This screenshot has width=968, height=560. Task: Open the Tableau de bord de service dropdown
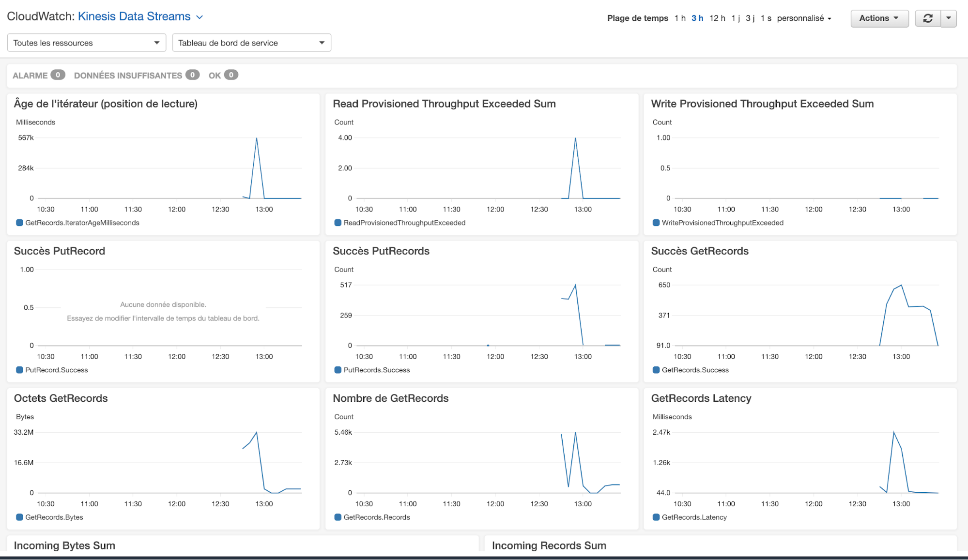[251, 43]
